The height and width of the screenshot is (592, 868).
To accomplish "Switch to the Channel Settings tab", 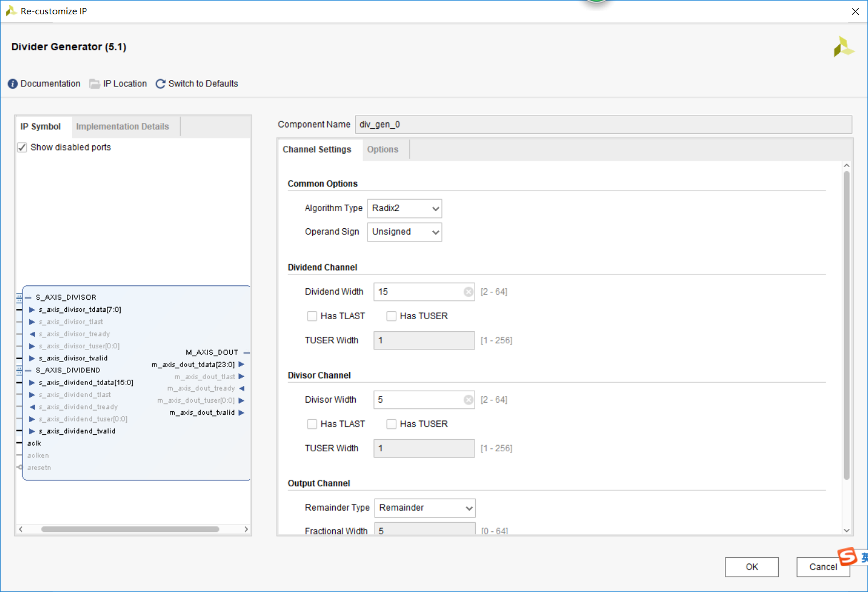I will [x=317, y=149].
